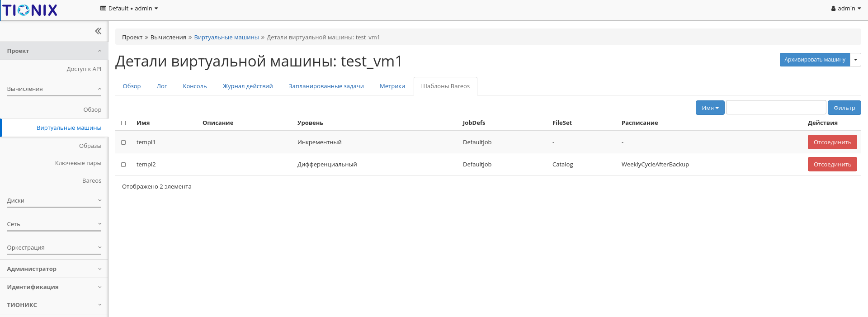Collapse the Вычисления sidebar section
Screen dimensions: 868x317
point(54,89)
